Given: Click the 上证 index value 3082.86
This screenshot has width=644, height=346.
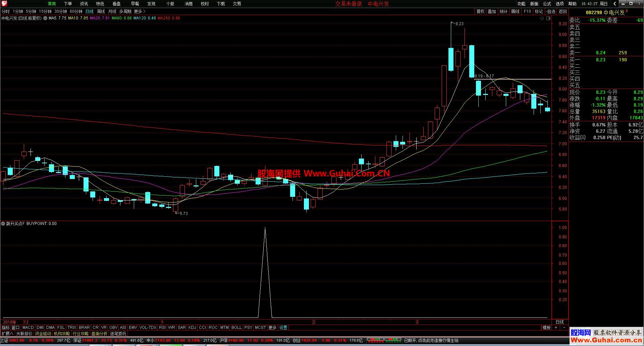Looking at the screenshot, I should [x=17, y=340].
